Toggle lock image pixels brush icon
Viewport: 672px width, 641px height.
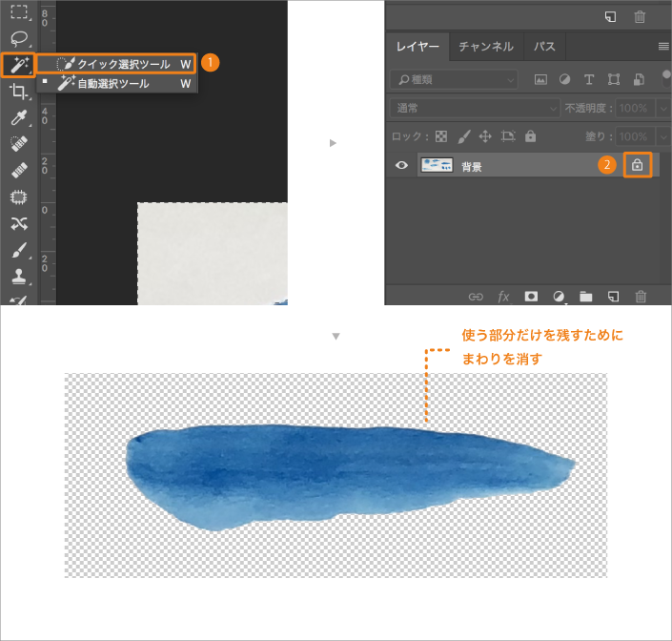click(x=464, y=136)
